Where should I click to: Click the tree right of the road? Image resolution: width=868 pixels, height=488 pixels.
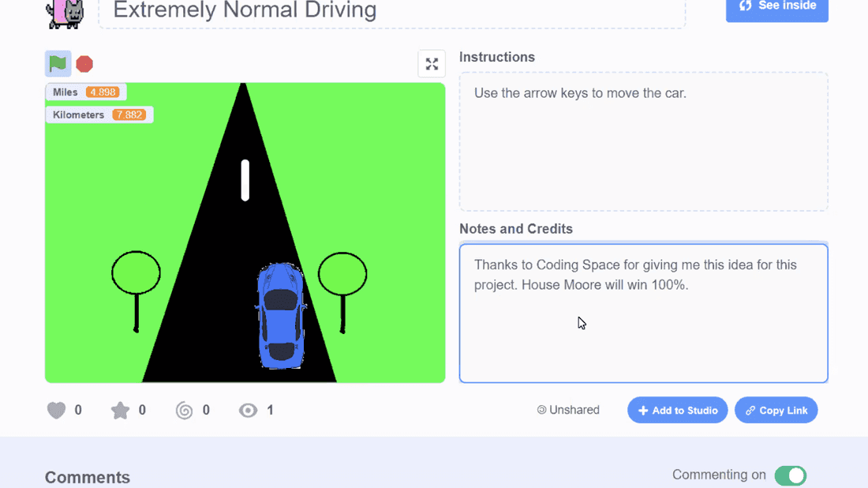click(x=342, y=292)
